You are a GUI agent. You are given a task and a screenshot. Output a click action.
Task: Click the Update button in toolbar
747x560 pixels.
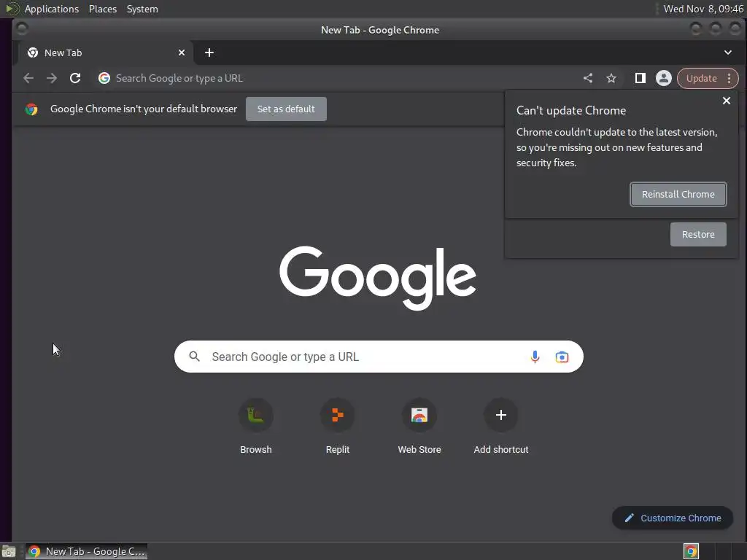click(x=701, y=78)
